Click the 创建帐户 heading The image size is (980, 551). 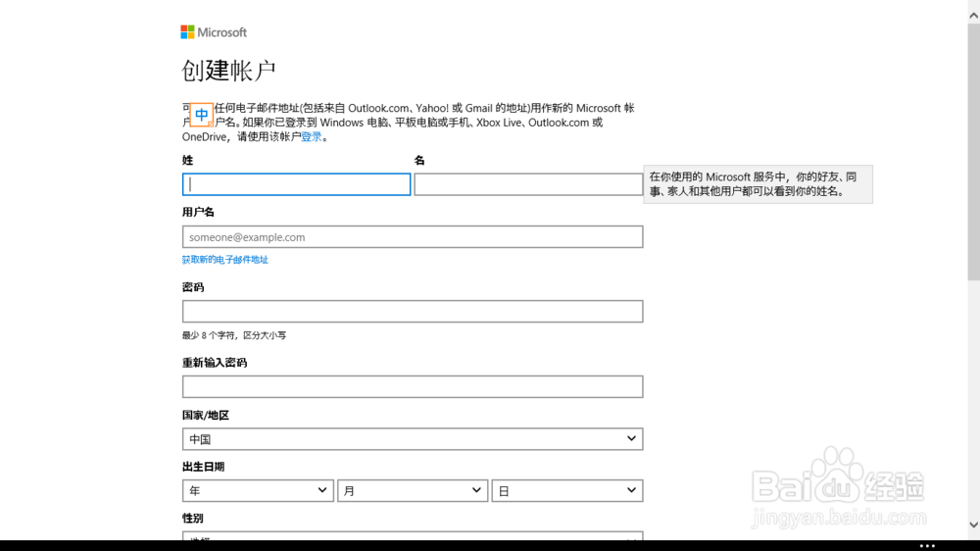point(228,71)
